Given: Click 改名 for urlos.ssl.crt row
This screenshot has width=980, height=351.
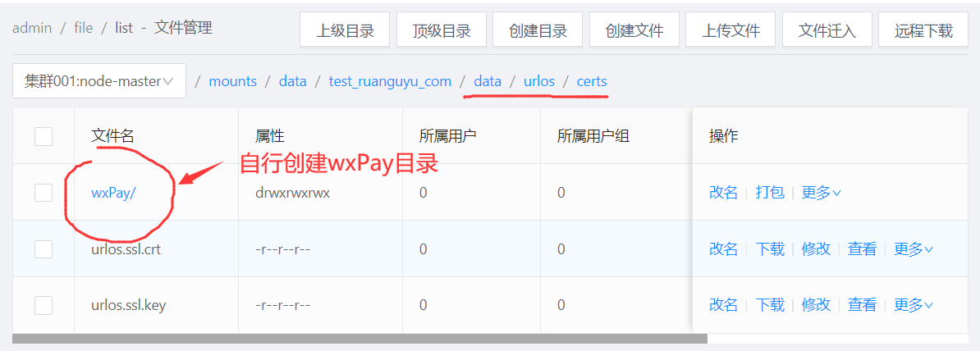Looking at the screenshot, I should (x=723, y=249).
